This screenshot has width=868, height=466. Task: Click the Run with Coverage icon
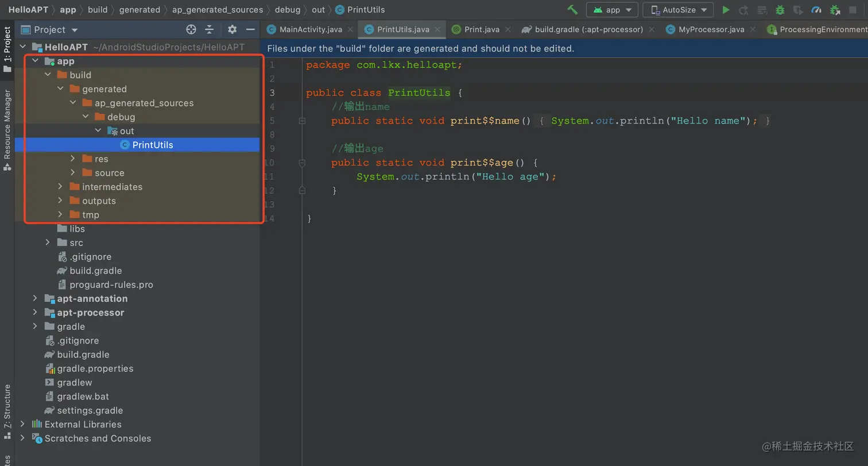click(798, 10)
